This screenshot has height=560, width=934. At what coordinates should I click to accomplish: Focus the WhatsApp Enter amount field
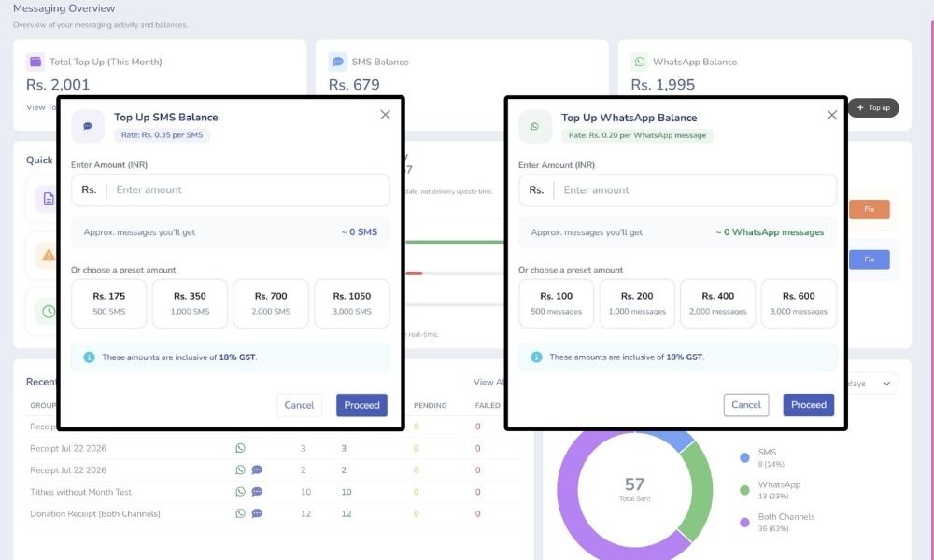pyautogui.click(x=678, y=190)
